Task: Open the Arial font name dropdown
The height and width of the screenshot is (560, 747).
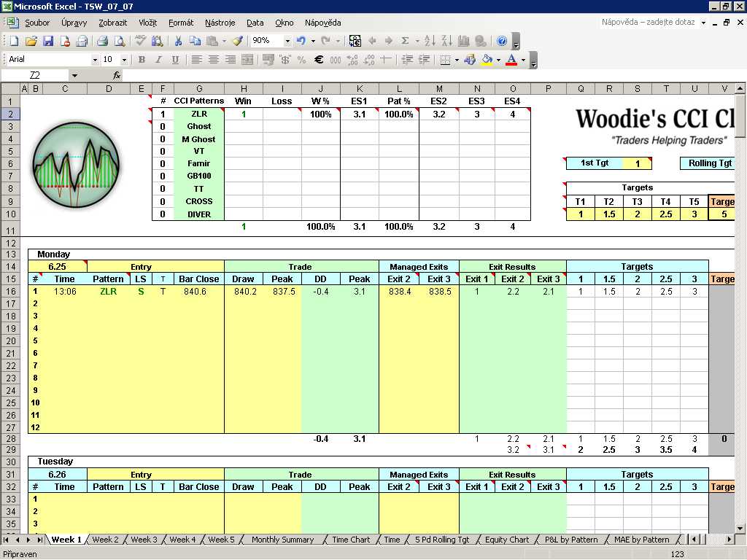Action: pyautogui.click(x=95, y=60)
